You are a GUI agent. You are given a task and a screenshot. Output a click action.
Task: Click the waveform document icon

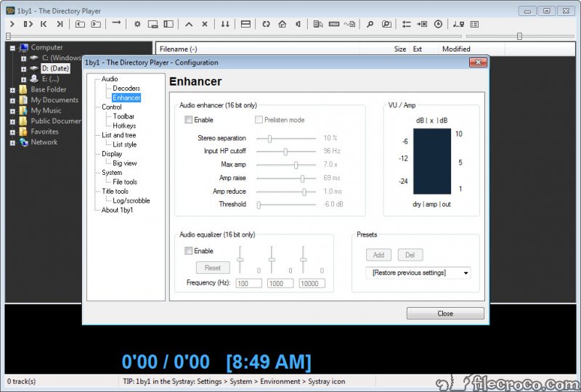click(349, 24)
